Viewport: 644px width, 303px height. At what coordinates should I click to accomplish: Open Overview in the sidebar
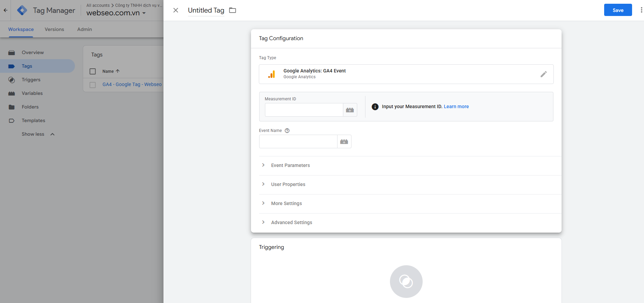(33, 53)
